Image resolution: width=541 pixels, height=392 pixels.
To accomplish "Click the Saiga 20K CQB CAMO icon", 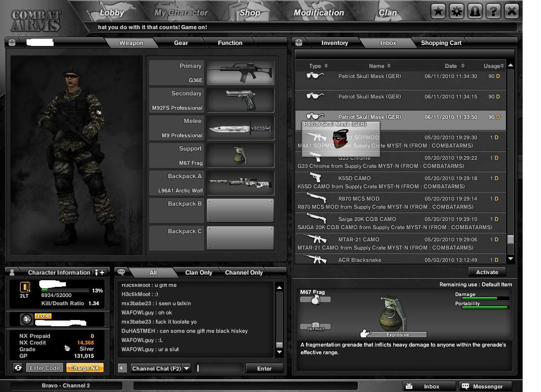I will 316,218.
